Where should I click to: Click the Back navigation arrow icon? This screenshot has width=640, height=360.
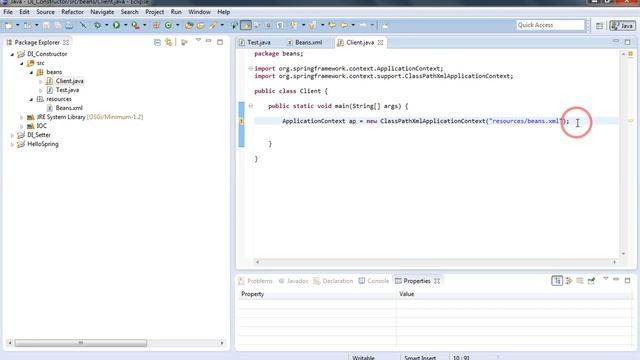pos(344,25)
